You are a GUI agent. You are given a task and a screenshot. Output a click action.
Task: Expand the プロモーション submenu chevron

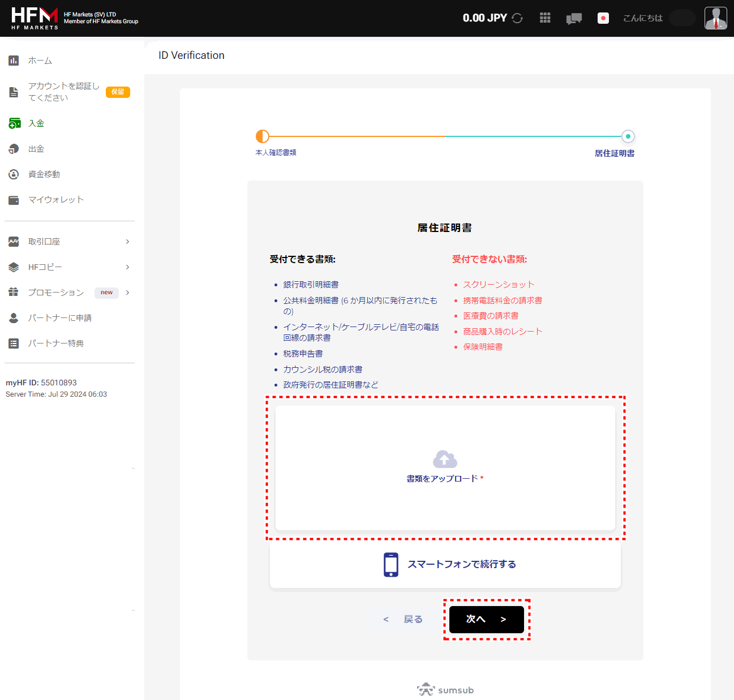tap(128, 293)
